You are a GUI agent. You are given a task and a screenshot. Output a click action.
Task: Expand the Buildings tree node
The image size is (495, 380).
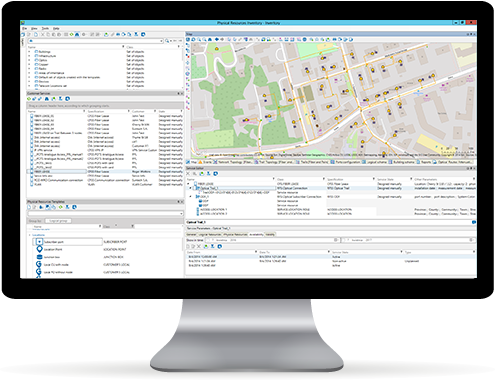[x=29, y=52]
